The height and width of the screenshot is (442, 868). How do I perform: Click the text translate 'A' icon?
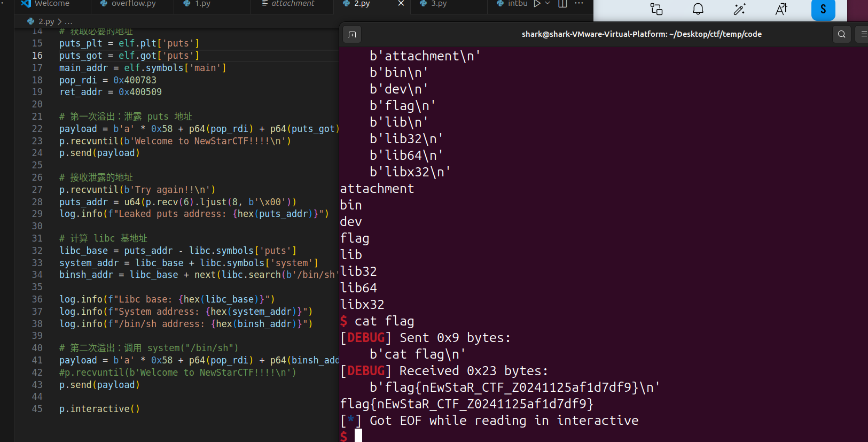click(x=781, y=9)
